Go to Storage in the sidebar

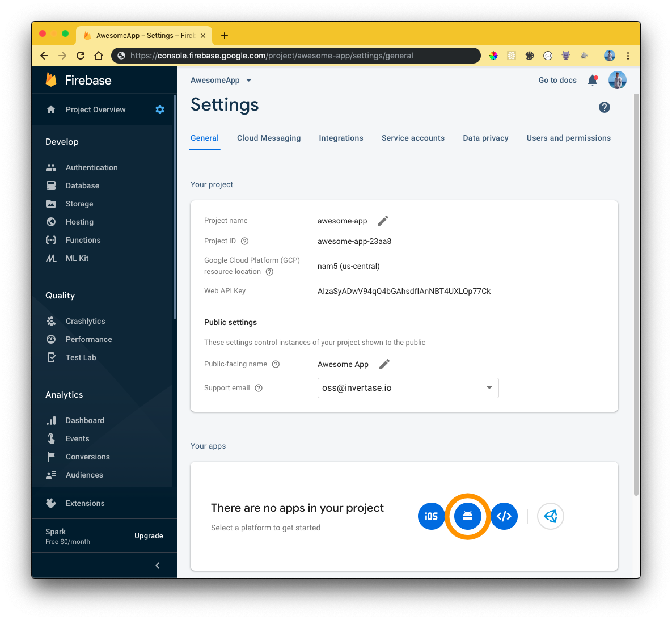pyautogui.click(x=79, y=204)
